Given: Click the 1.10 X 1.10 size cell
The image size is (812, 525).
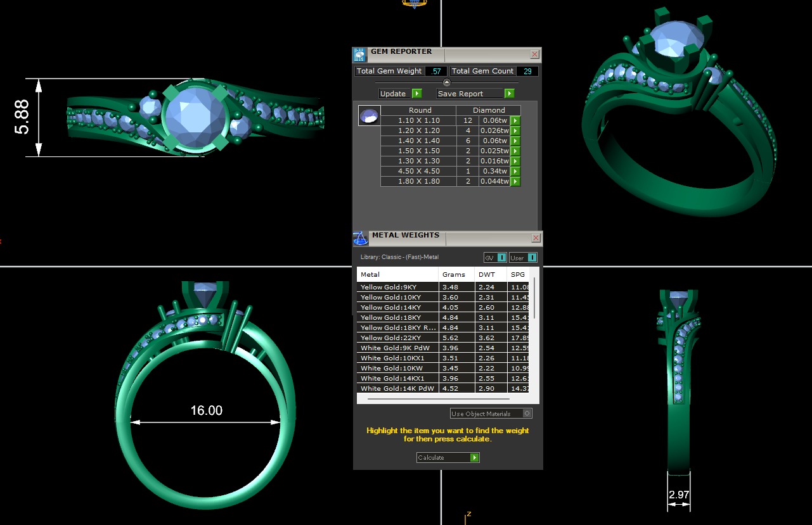Looking at the screenshot, I should 418,120.
